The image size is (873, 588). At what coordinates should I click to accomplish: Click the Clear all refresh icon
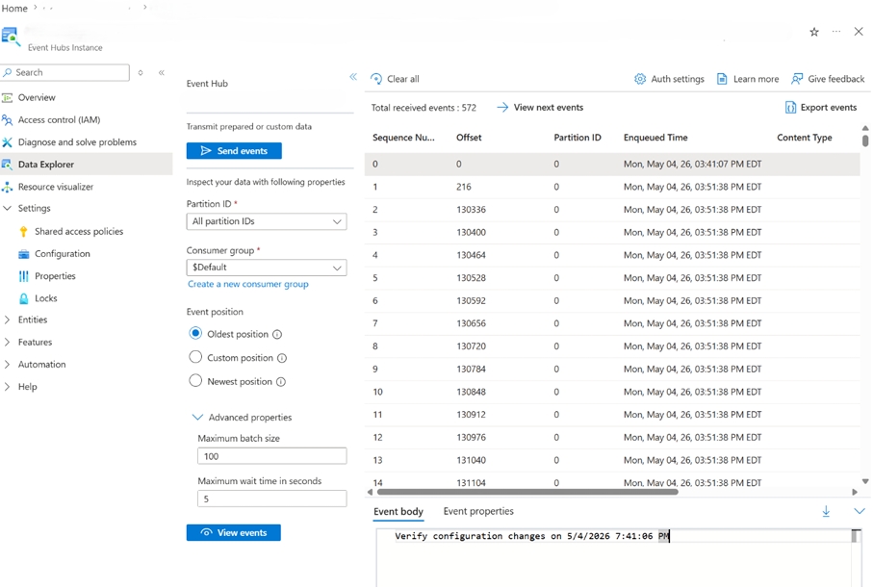pos(377,79)
